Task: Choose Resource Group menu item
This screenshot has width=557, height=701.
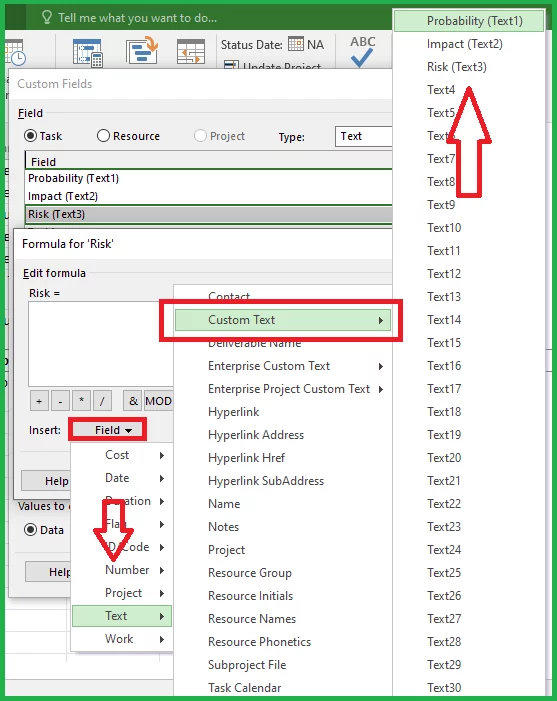Action: pos(283,573)
